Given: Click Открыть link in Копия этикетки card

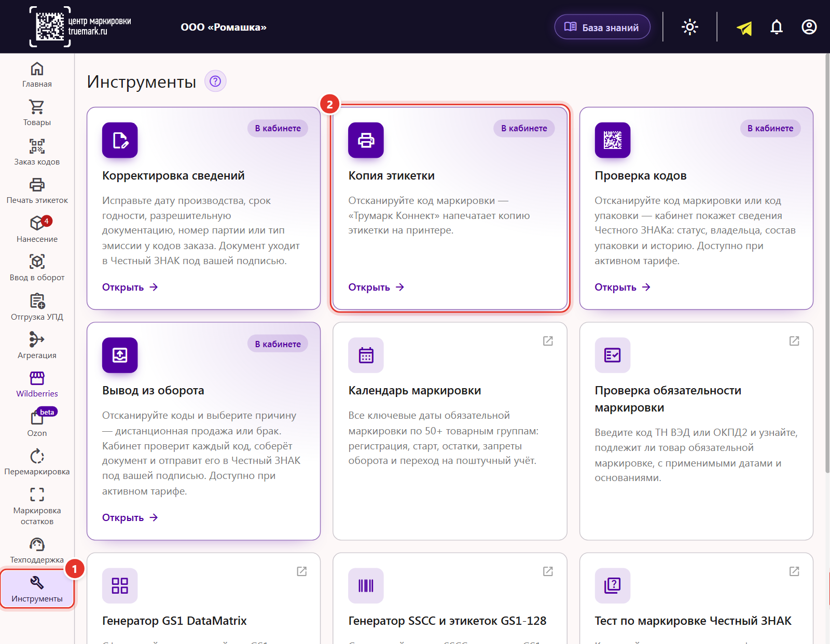Looking at the screenshot, I should 377,287.
